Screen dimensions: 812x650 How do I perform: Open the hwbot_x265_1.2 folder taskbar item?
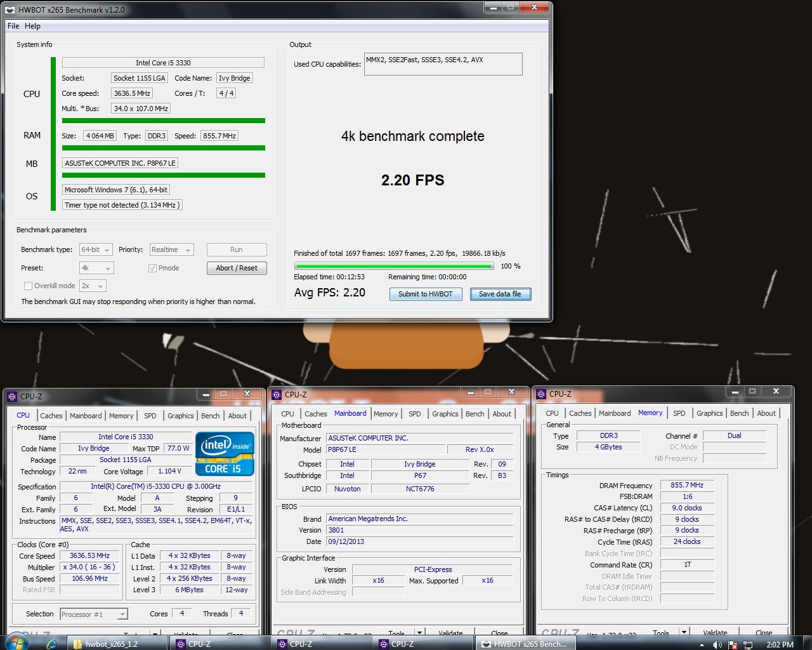point(118,644)
